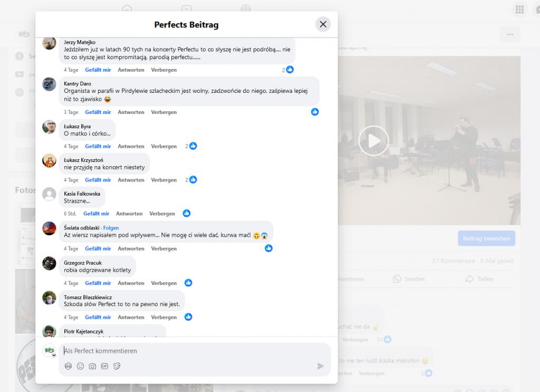Open the '6 Std.' timestamp on Kasia Falkowska's comment
The image size is (540, 392).
click(70, 214)
